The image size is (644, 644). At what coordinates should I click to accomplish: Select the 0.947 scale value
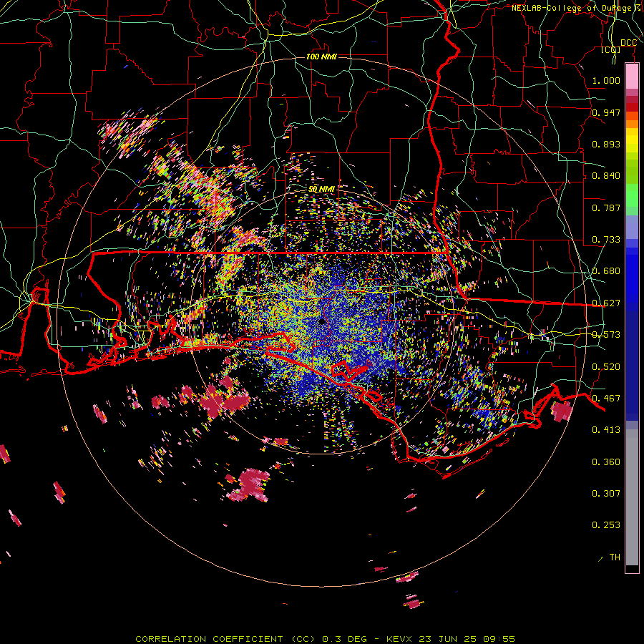tap(606, 112)
